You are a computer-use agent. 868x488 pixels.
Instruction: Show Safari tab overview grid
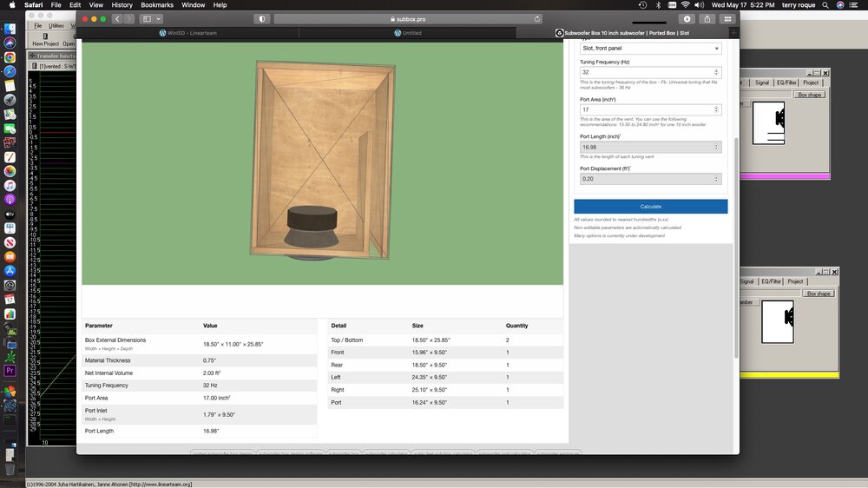tap(727, 19)
